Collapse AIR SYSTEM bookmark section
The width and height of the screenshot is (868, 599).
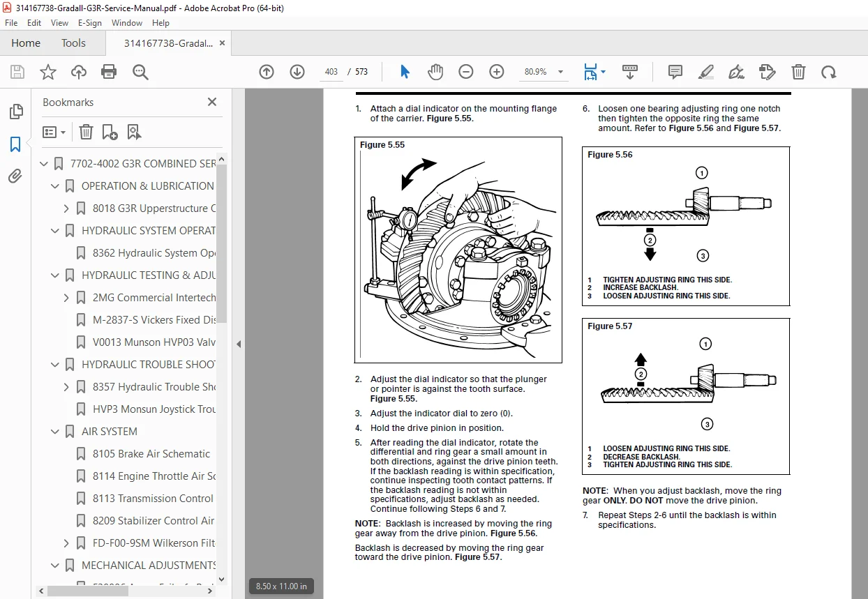coord(56,432)
